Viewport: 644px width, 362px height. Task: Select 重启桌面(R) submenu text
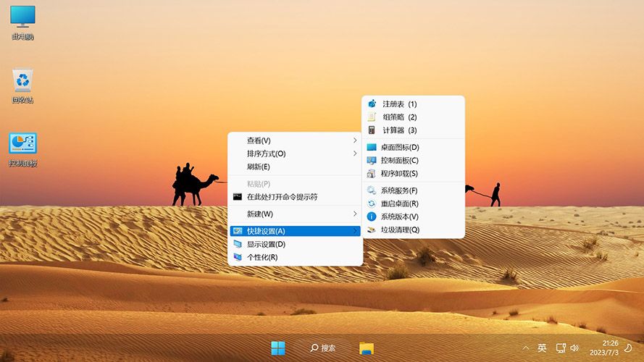click(399, 203)
